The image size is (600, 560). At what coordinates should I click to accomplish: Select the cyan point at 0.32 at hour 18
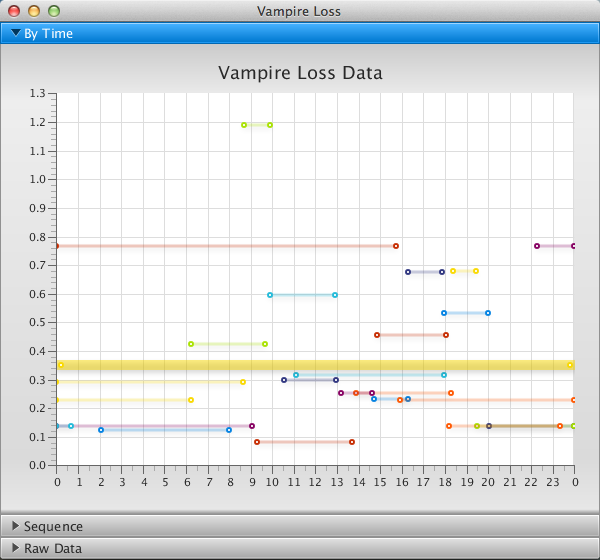tap(444, 375)
